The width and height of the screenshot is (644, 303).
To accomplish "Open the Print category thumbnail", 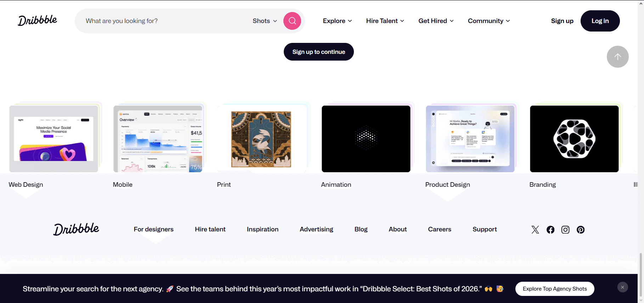I will coord(262,139).
